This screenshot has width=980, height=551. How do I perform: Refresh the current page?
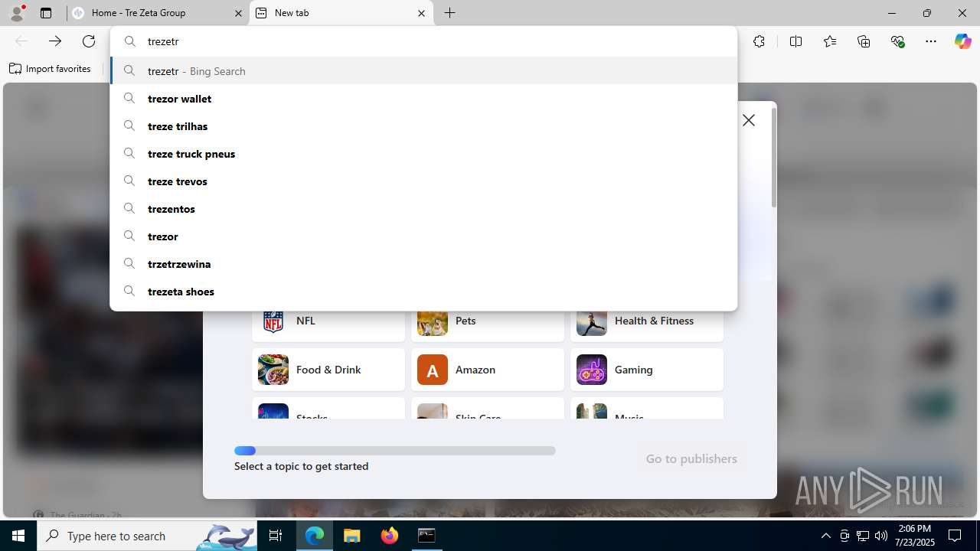point(89,41)
